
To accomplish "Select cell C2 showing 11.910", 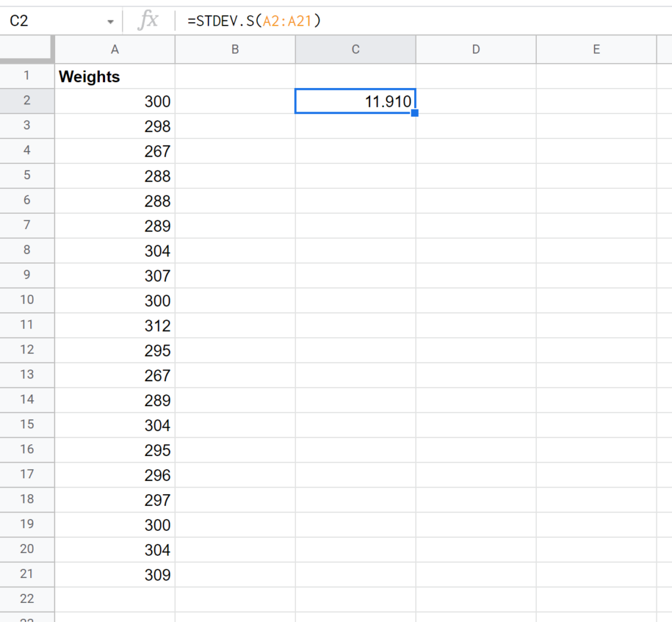I will pyautogui.click(x=355, y=101).
